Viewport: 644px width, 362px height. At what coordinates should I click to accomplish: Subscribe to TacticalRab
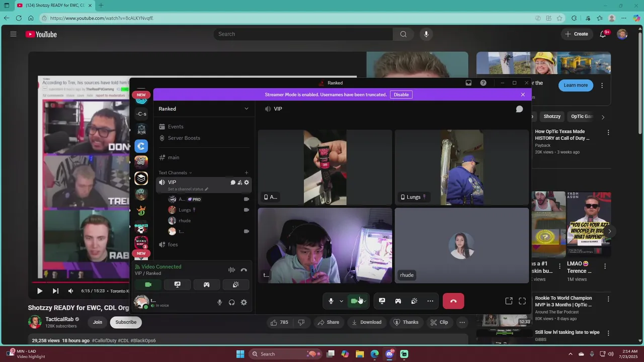(x=126, y=322)
